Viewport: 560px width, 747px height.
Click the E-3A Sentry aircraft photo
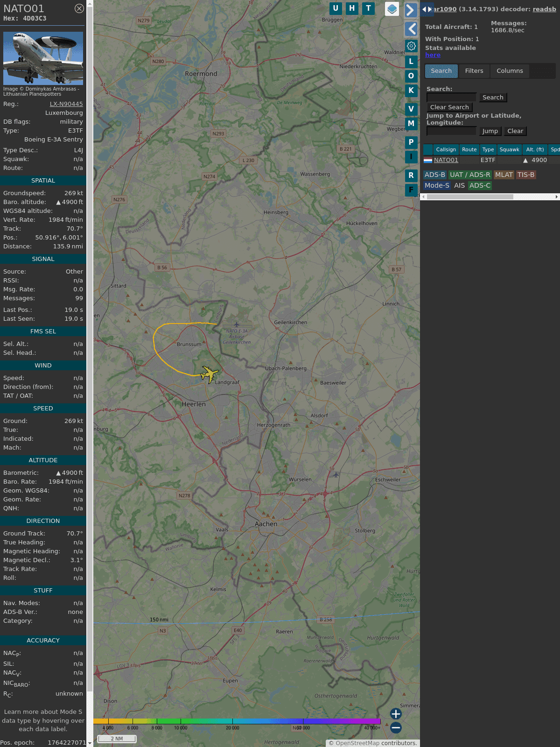click(43, 58)
